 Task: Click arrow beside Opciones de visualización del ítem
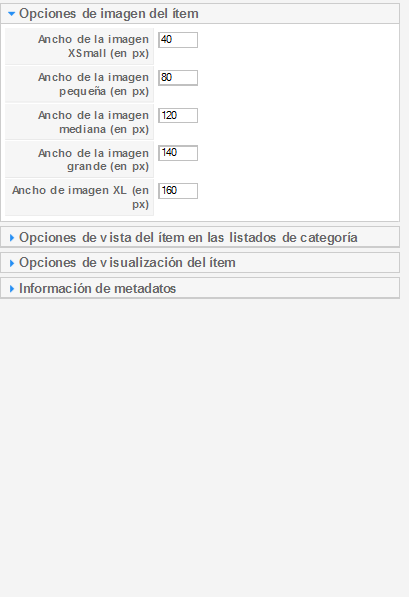(11, 263)
